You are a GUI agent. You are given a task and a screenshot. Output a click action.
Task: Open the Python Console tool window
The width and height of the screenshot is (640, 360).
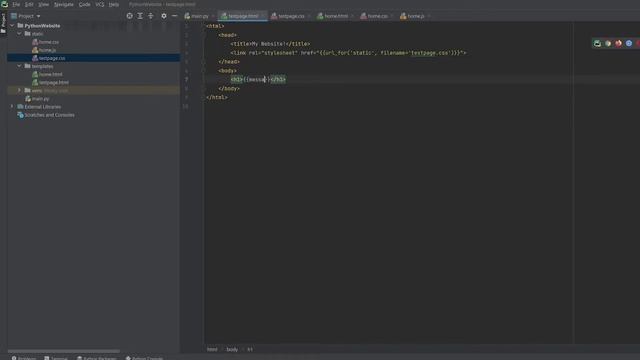144,358
